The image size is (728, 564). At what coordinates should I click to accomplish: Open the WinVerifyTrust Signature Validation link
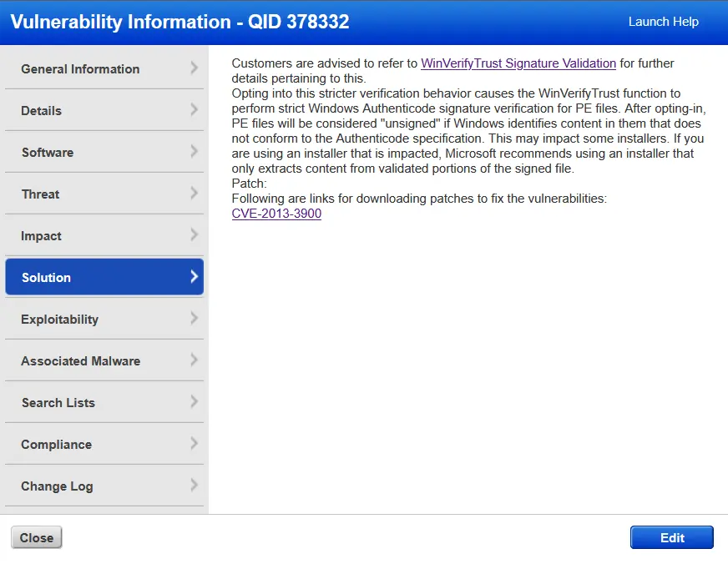coord(518,63)
